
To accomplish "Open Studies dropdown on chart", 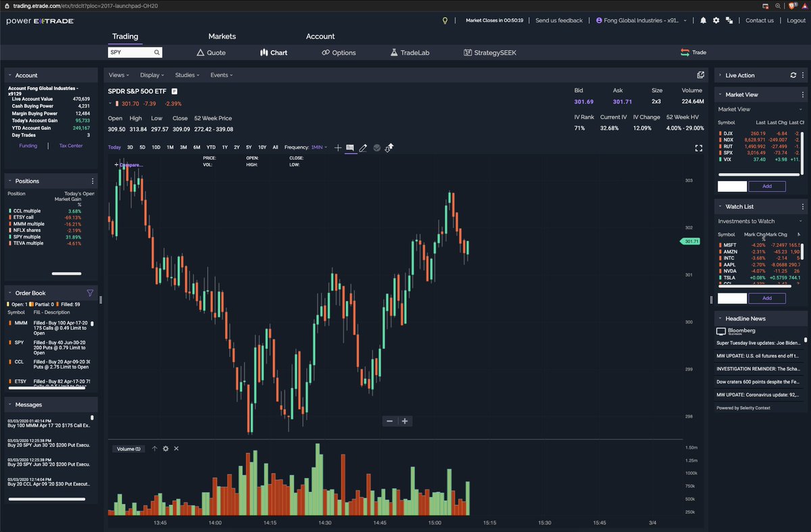I will (x=187, y=75).
